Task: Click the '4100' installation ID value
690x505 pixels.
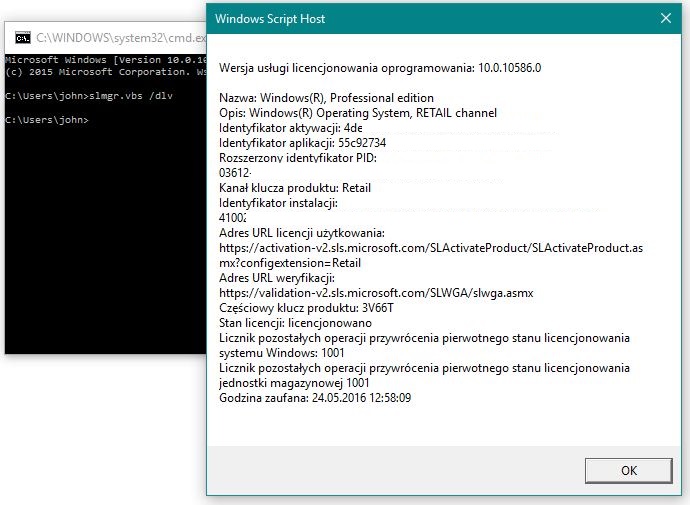Action: pyautogui.click(x=232, y=218)
